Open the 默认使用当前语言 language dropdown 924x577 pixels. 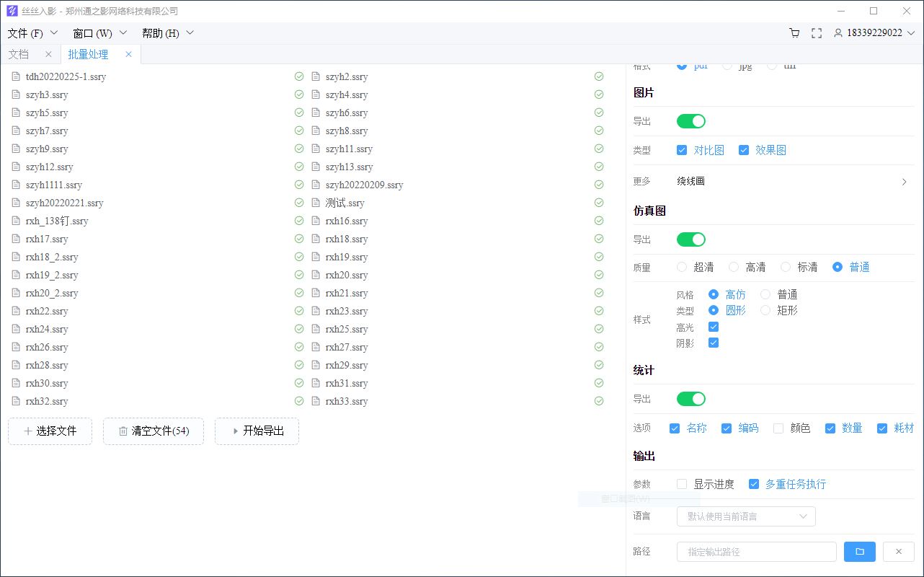pos(746,516)
